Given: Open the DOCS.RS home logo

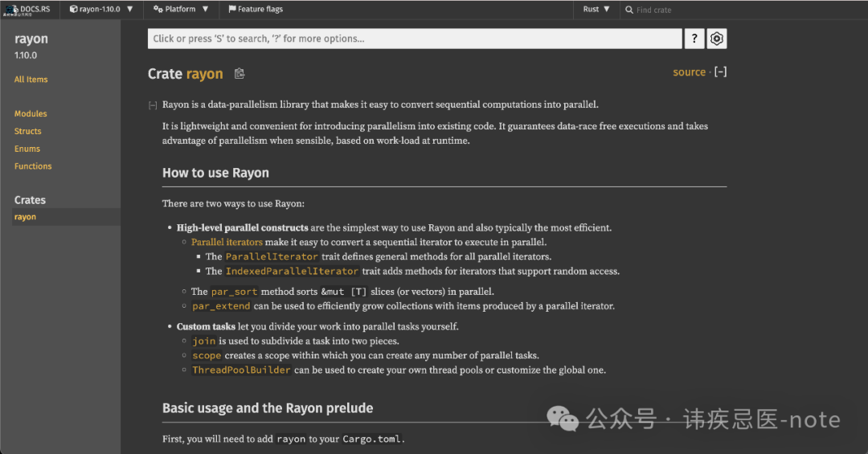Looking at the screenshot, I should pyautogui.click(x=27, y=10).
